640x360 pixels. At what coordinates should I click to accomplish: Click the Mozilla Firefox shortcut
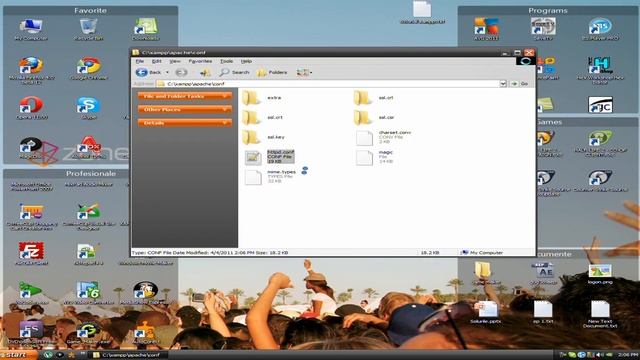coord(31,70)
